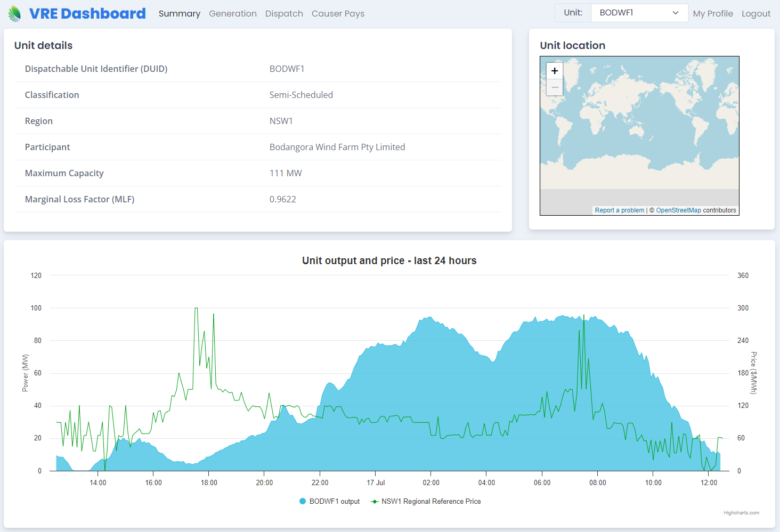Open the Unit BODWF1 dropdown
780x532 pixels.
[639, 13]
